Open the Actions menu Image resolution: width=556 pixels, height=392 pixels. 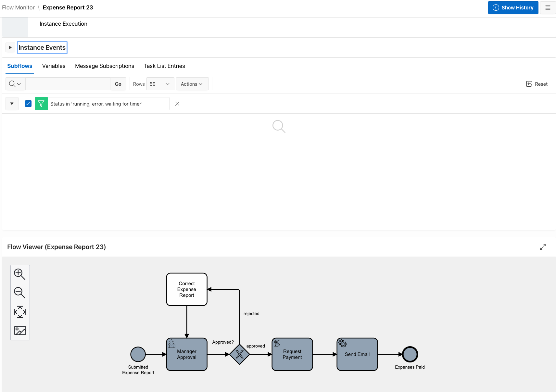(192, 84)
